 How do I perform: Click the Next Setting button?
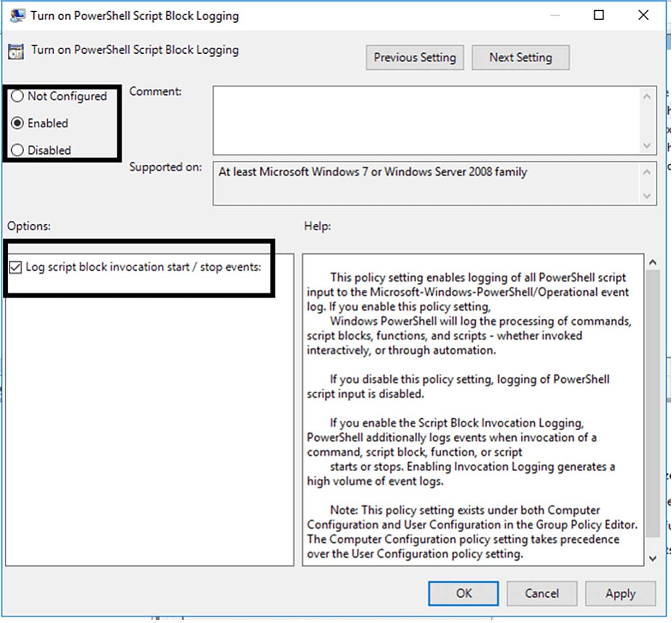[x=520, y=57]
